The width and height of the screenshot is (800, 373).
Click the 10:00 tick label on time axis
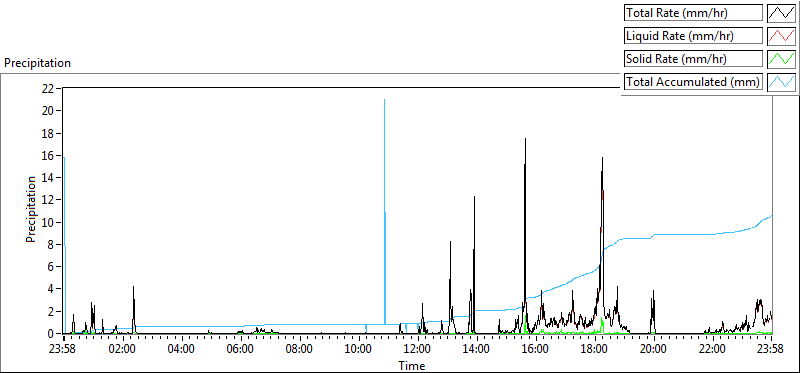(359, 350)
